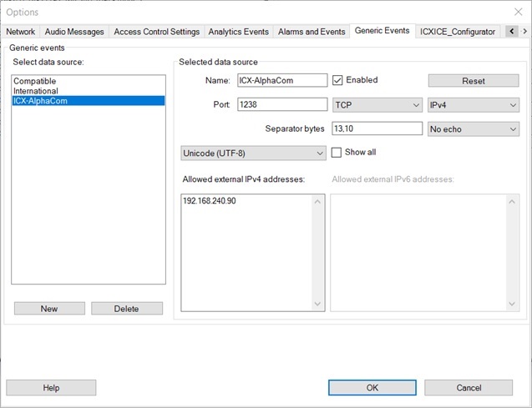Toggle the Enabled checkbox
This screenshot has height=408, width=532.
(x=338, y=81)
